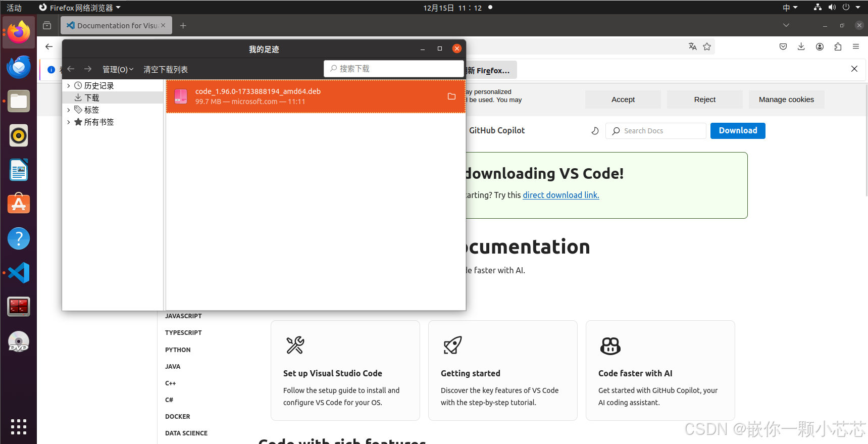Open the Pocket save icon
868x444 pixels.
pos(783,46)
